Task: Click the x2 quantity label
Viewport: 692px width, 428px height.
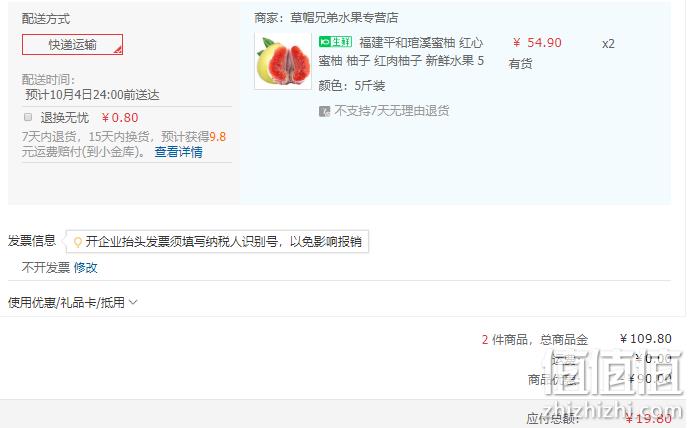Action: (x=608, y=44)
